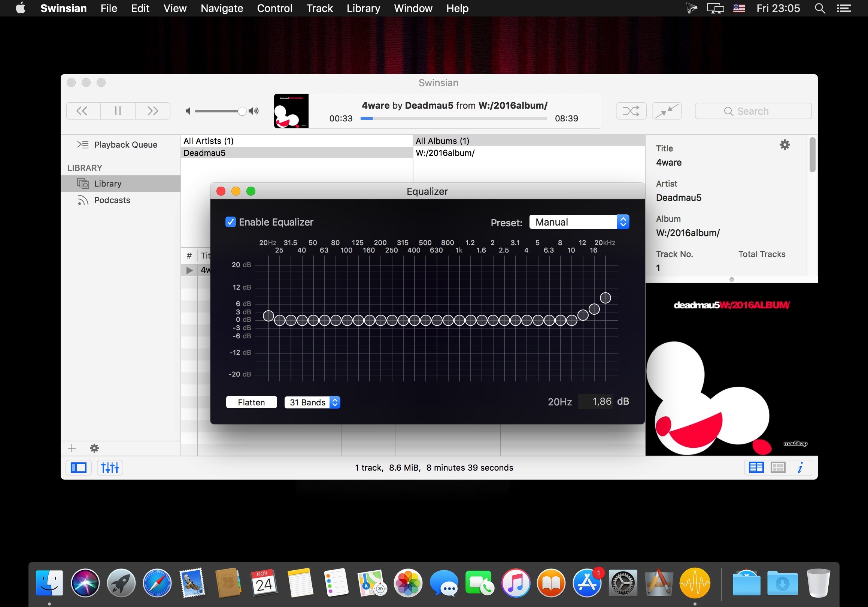Open the gear menu in the info panel
868x607 pixels.
(x=784, y=145)
